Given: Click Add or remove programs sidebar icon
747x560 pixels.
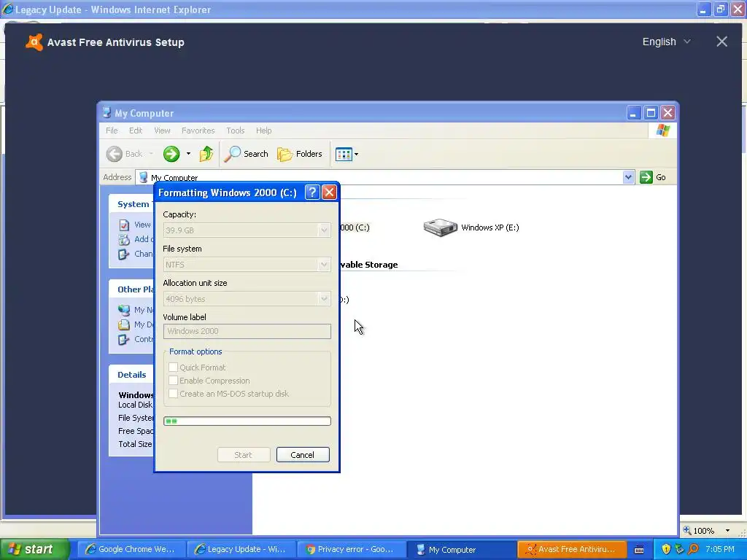Looking at the screenshot, I should [x=124, y=239].
